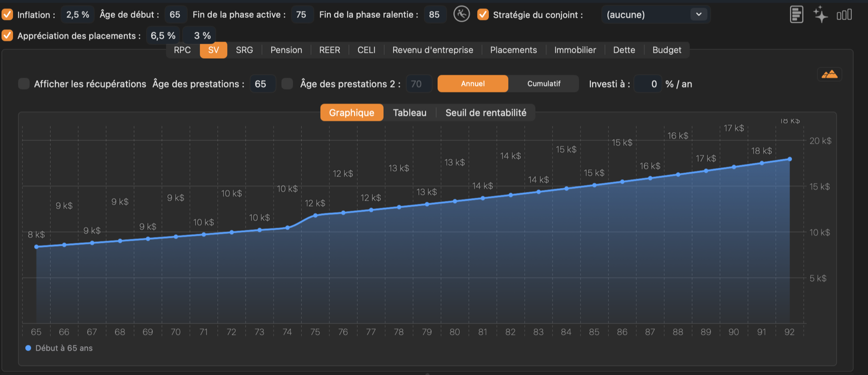Image resolution: width=868 pixels, height=375 pixels.
Task: Click the Début à 65 ans legend label
Action: tap(64, 348)
